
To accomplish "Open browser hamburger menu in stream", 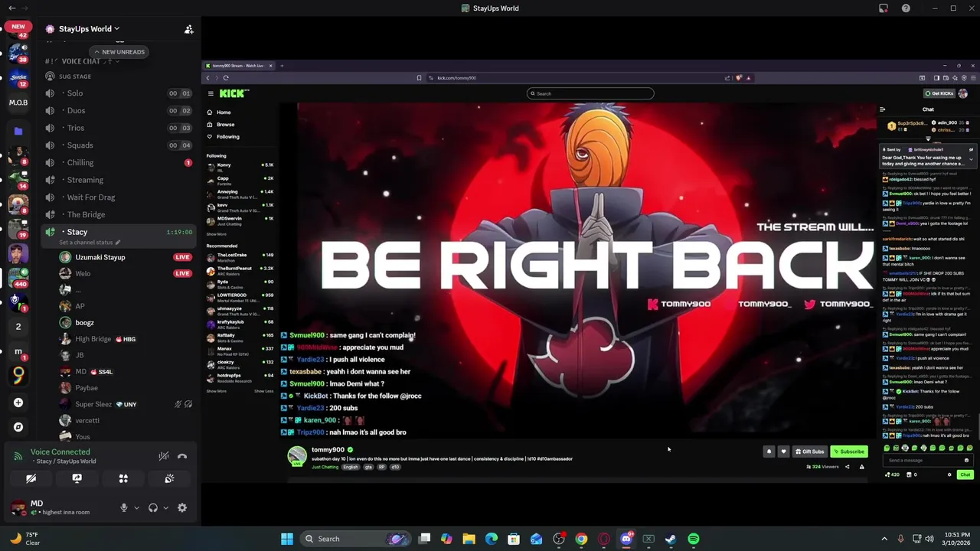I will pyautogui.click(x=972, y=77).
